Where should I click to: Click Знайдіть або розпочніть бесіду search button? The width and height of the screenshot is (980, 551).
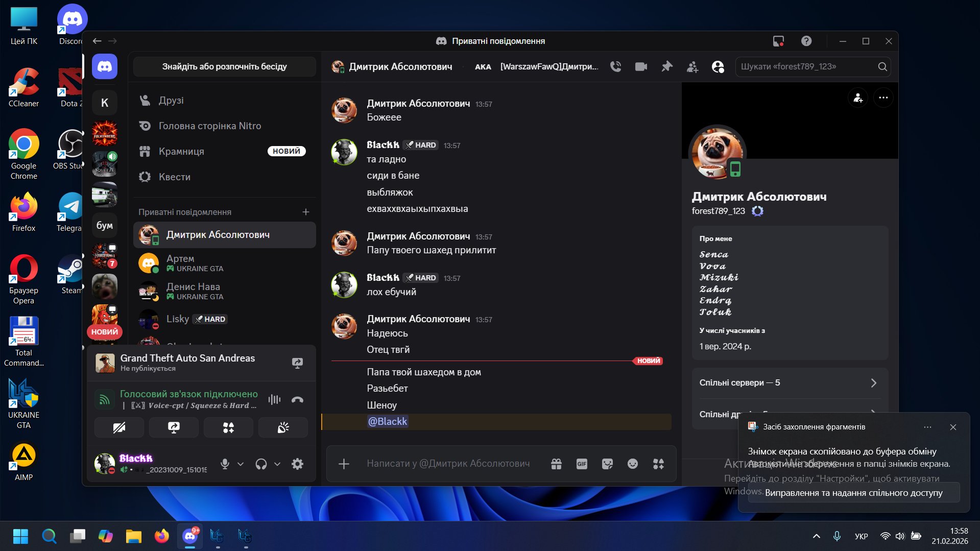[225, 66]
